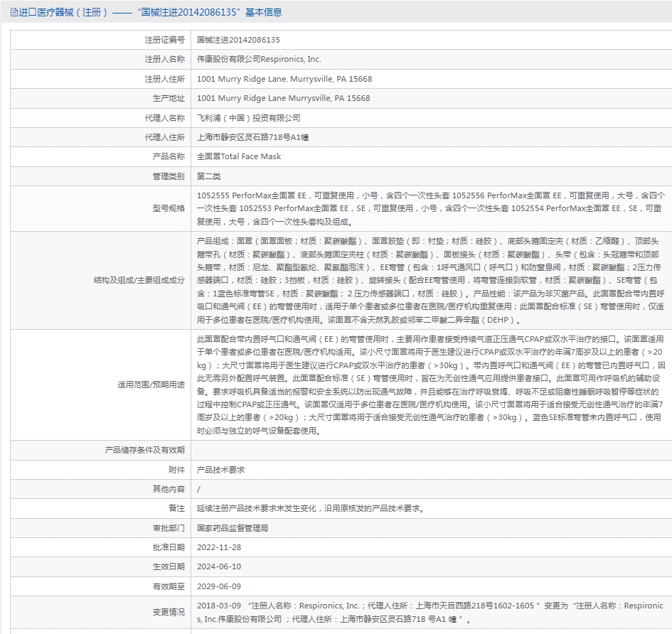This screenshot has width=672, height=634.
Task: Select model text starting 1052555 PerforMax
Action: point(431,209)
